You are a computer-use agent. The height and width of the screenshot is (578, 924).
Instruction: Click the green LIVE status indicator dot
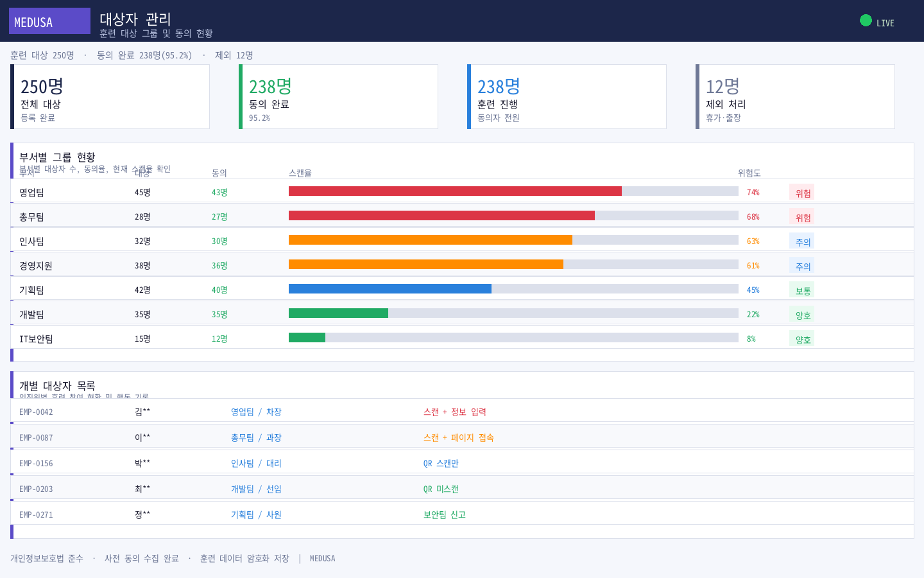pyautogui.click(x=866, y=21)
